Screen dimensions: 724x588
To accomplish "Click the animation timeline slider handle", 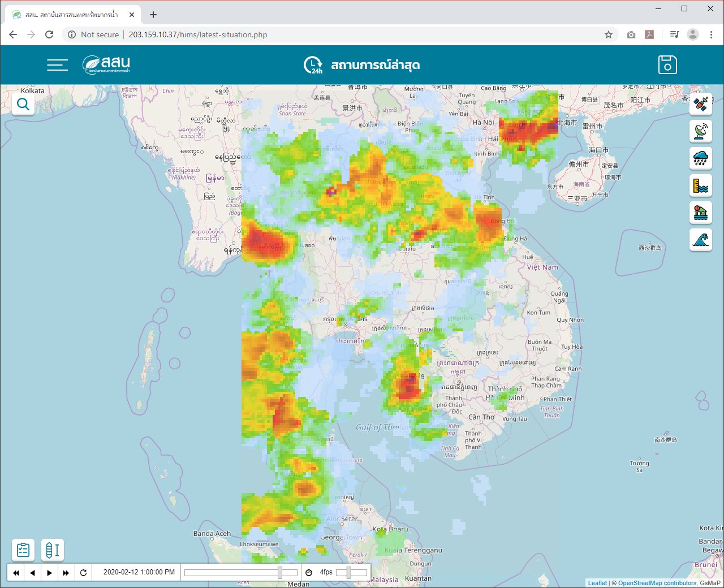I will point(280,573).
